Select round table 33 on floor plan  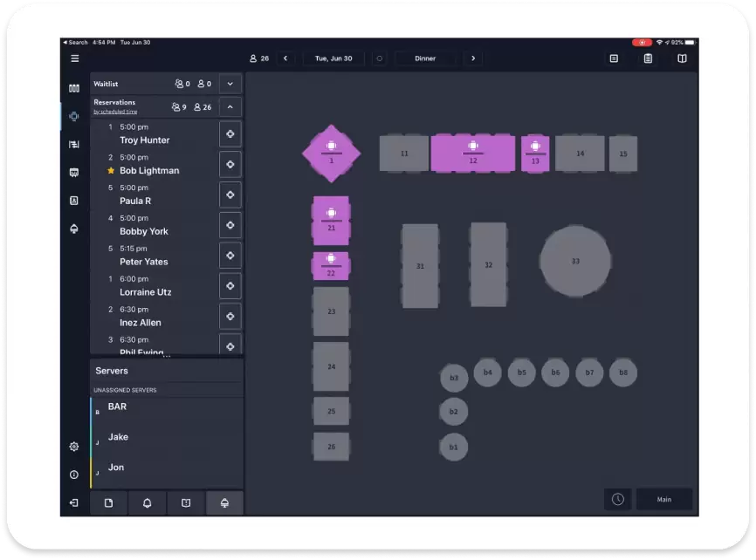click(x=574, y=261)
